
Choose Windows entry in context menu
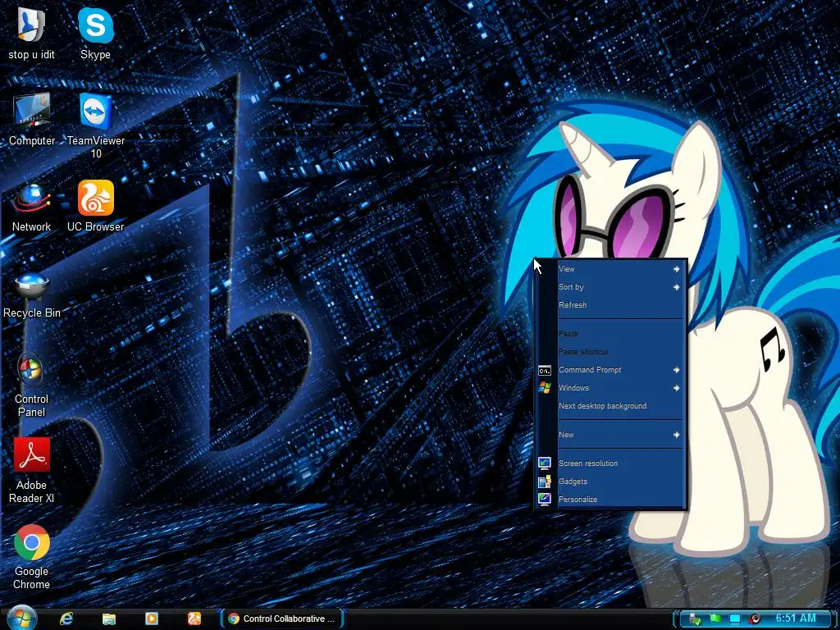[x=610, y=388]
